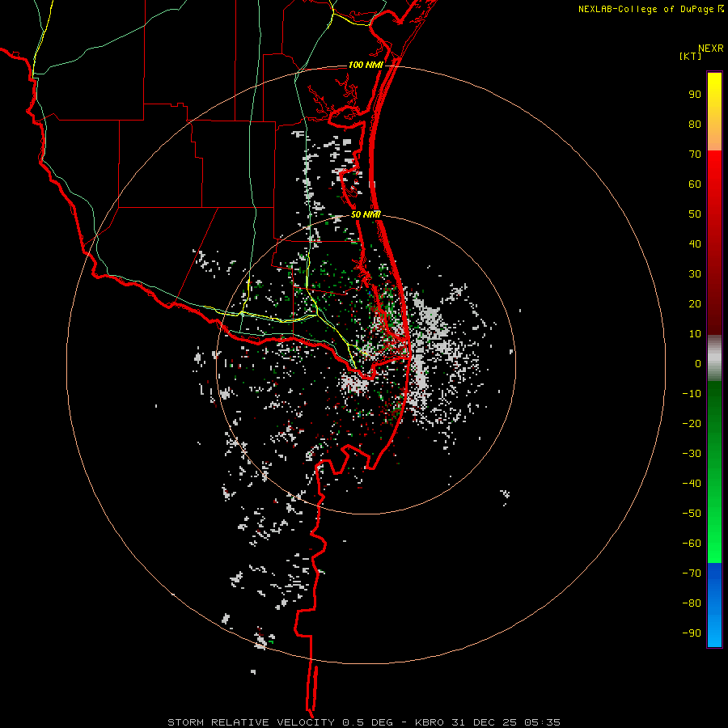Click the -30 value on the velocity scale
Screen dimensions: 728x728
pyautogui.click(x=692, y=454)
